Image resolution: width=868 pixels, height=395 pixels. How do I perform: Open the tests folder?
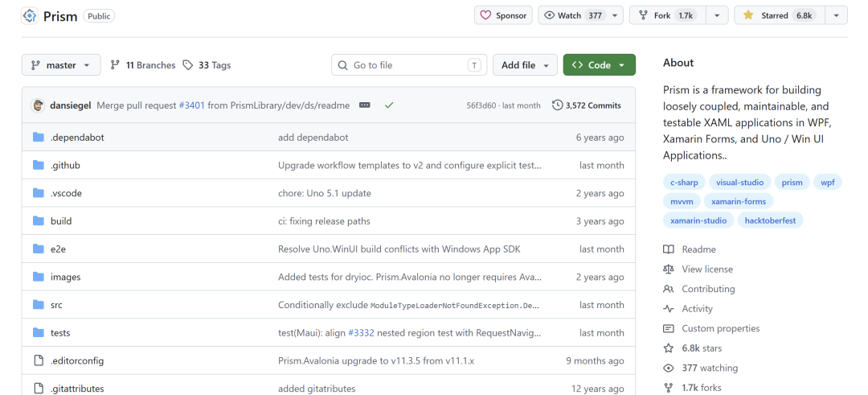point(60,333)
